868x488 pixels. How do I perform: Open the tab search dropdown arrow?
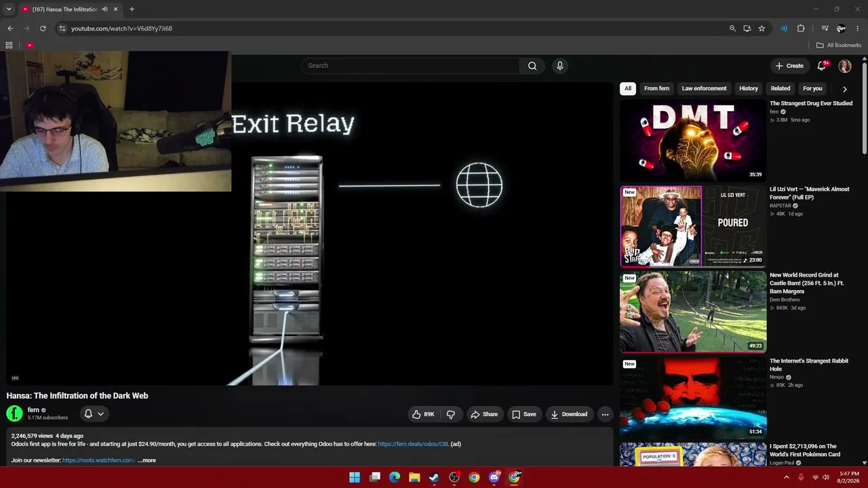[9, 9]
